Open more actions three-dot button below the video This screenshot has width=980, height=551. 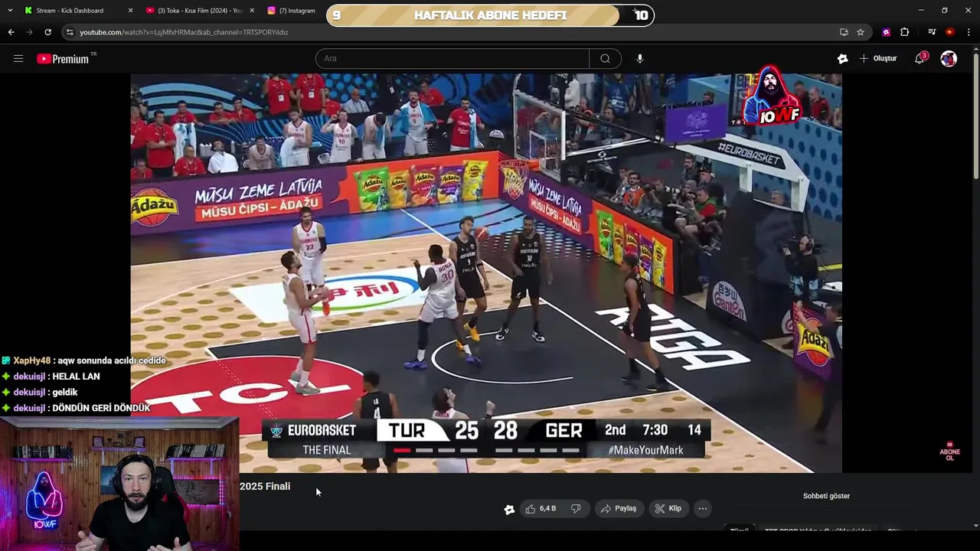[x=703, y=508]
